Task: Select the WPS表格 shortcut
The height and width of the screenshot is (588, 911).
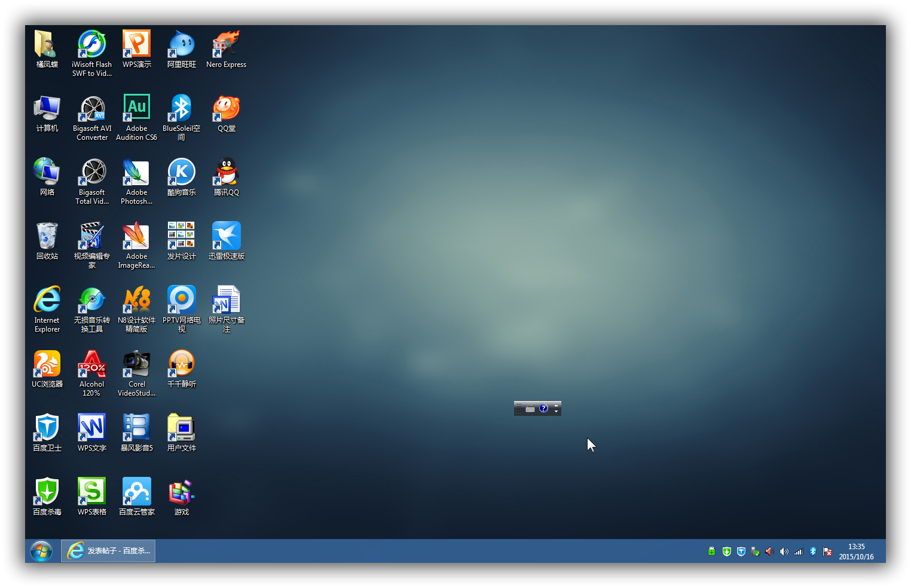Action: point(92,497)
